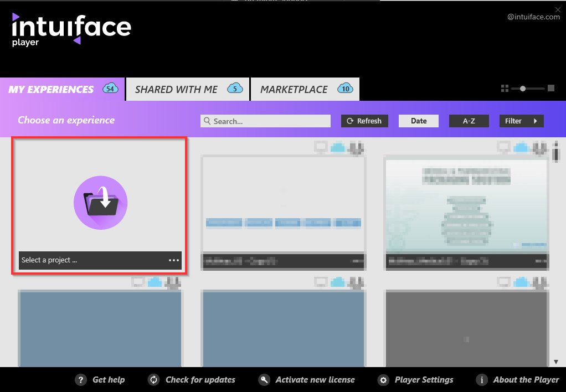Open the dark gray experience thumbnail
Screen dimensions: 566x392
(466, 328)
